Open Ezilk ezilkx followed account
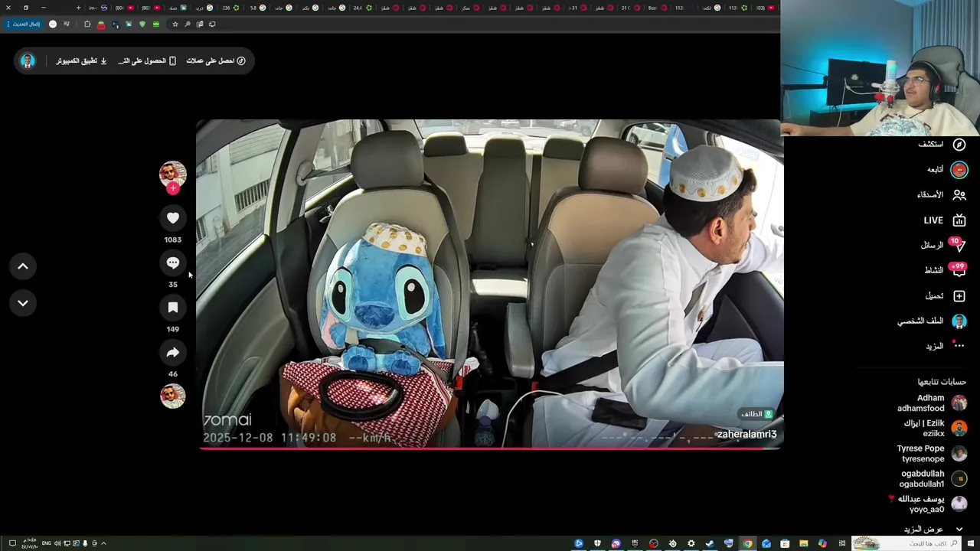 coord(935,429)
